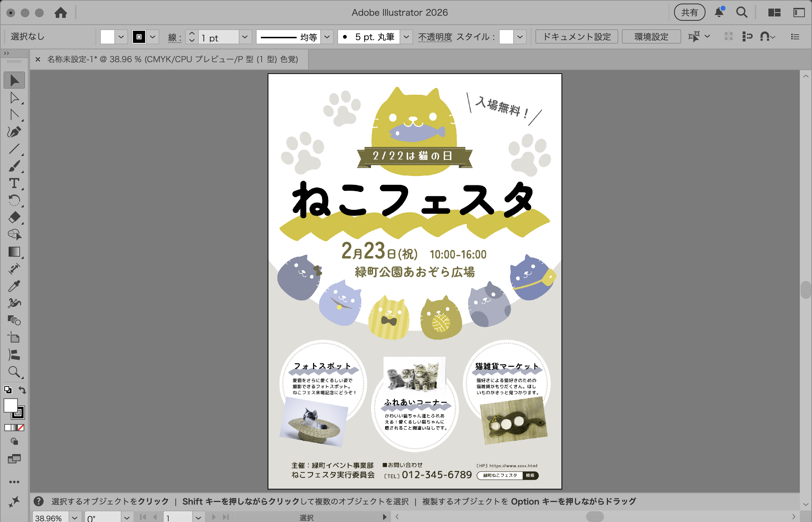
Task: Click the 共有 share button
Action: [689, 12]
